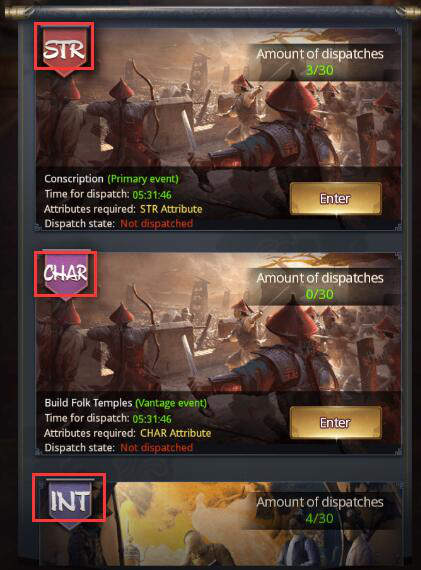
Task: Click the Build Folk Temples title
Action: [88, 403]
